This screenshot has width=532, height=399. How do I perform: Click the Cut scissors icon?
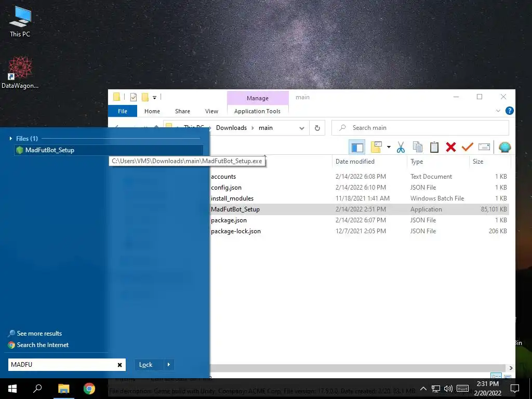coord(401,147)
